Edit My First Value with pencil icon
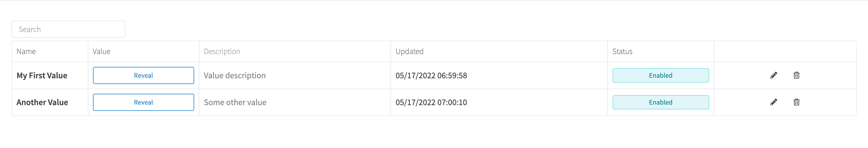Image resolution: width=868 pixels, height=148 pixels. [x=774, y=75]
